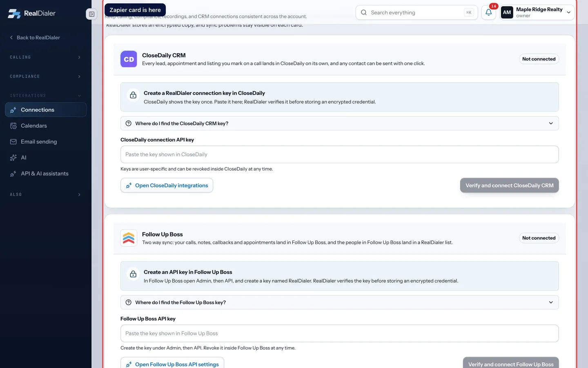
Task: Click the search magnifier icon
Action: click(364, 12)
